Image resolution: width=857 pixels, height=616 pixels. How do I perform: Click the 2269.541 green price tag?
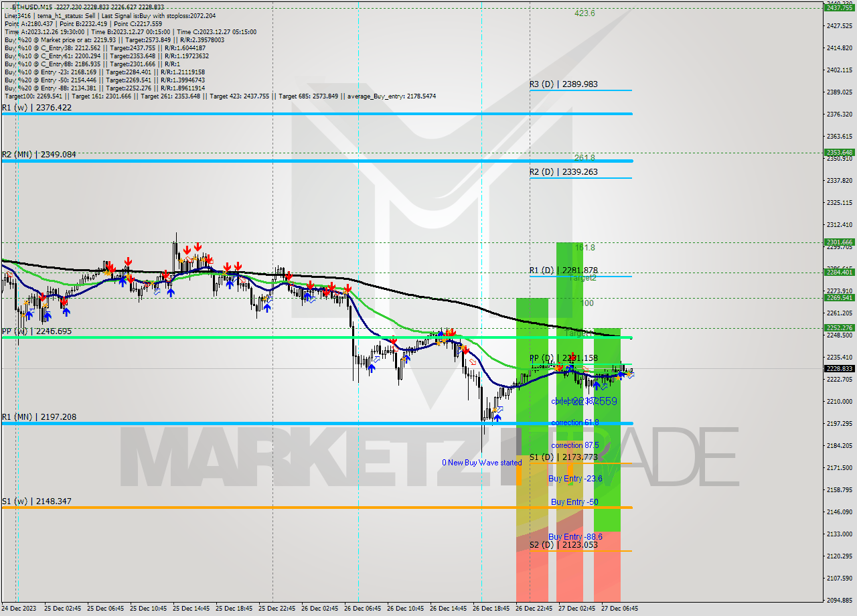click(839, 297)
